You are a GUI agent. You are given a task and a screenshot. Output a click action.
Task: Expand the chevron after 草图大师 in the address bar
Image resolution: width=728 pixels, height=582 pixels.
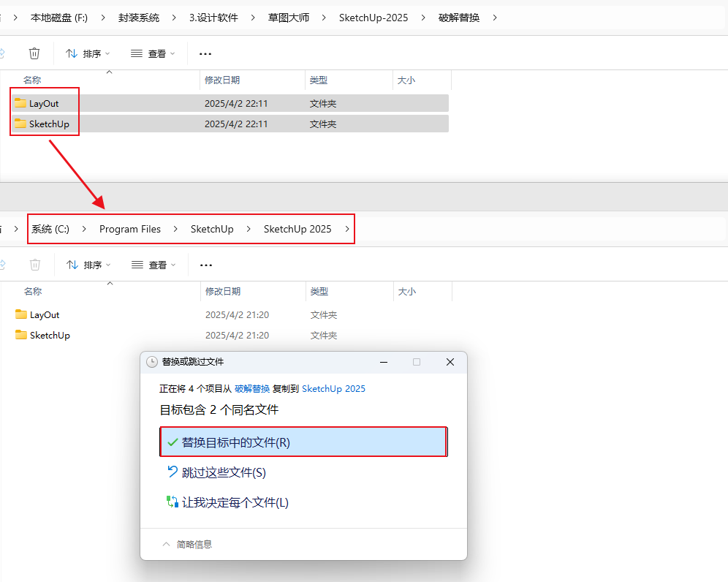[324, 18]
